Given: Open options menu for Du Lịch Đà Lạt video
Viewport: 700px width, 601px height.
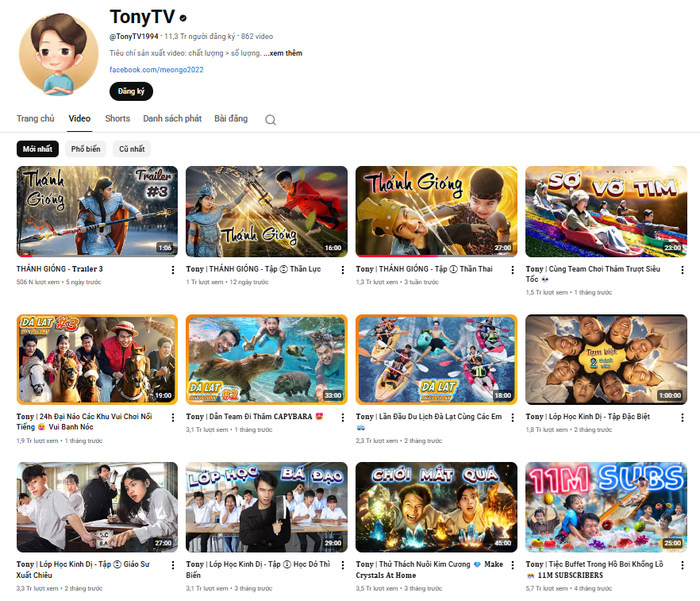Looking at the screenshot, I should (x=512, y=417).
